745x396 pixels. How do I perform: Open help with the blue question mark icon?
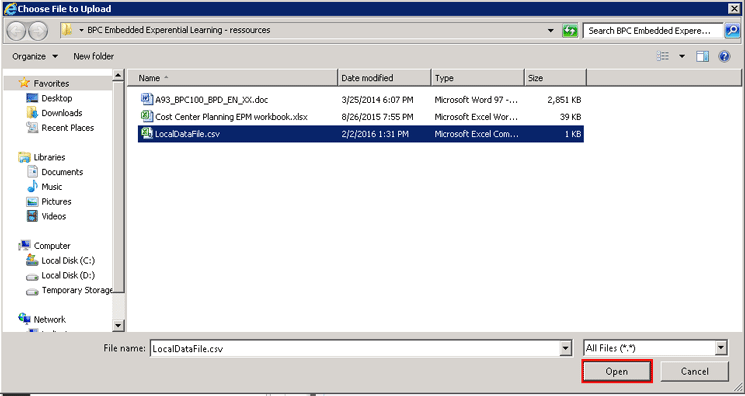point(724,56)
